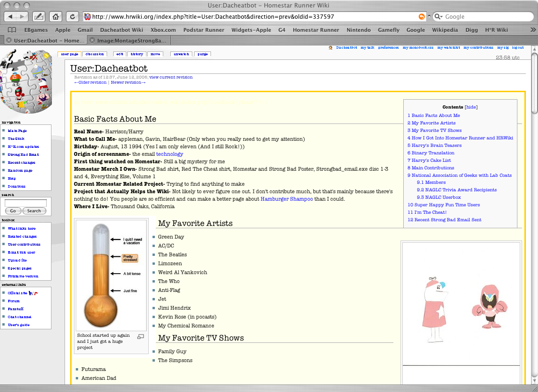538x392 pixels.
Task: Click the user icon beside Dacheatbot link
Action: [330, 48]
